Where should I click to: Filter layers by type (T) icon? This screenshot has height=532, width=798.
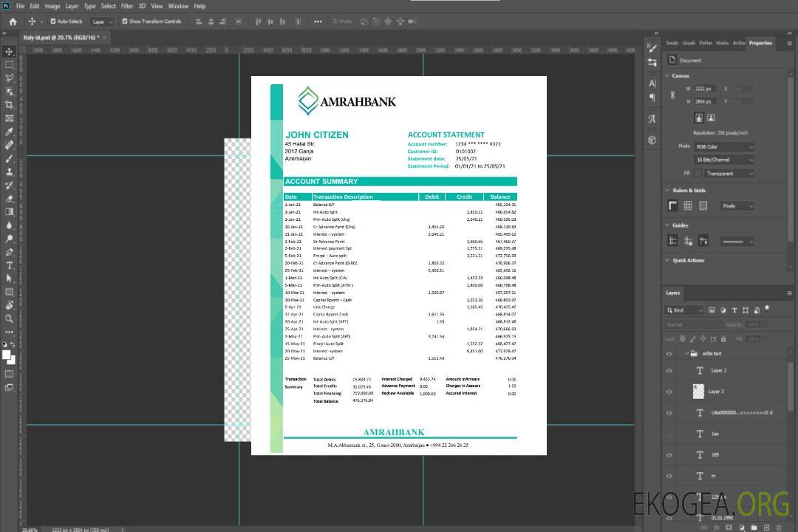click(734, 310)
